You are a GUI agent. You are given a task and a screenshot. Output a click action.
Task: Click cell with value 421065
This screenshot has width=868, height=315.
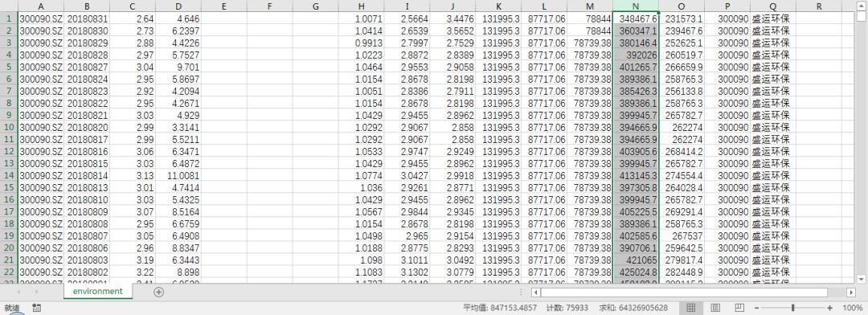coord(636,260)
